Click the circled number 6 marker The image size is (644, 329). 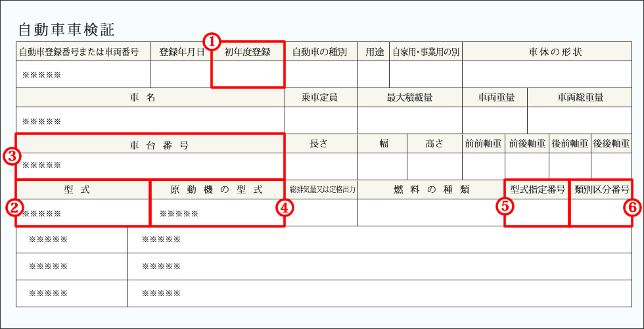tap(632, 206)
